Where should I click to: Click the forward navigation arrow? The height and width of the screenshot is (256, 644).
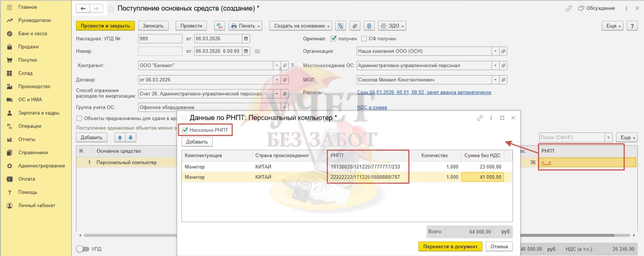point(96,8)
